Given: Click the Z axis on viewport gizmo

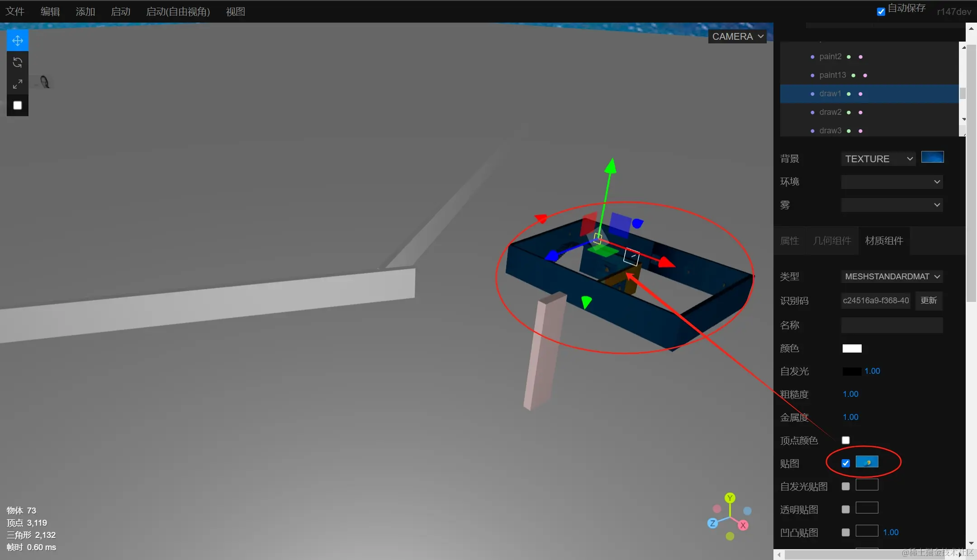Looking at the screenshot, I should pos(712,523).
